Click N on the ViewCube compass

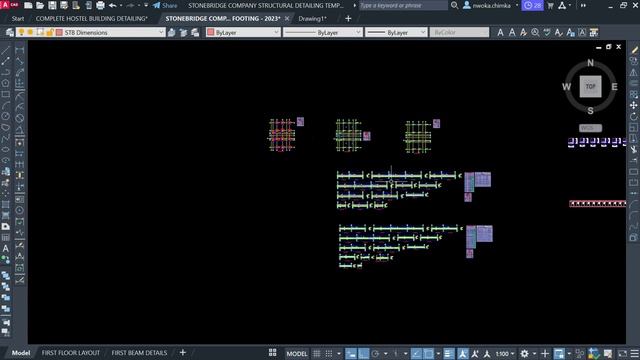(590, 63)
